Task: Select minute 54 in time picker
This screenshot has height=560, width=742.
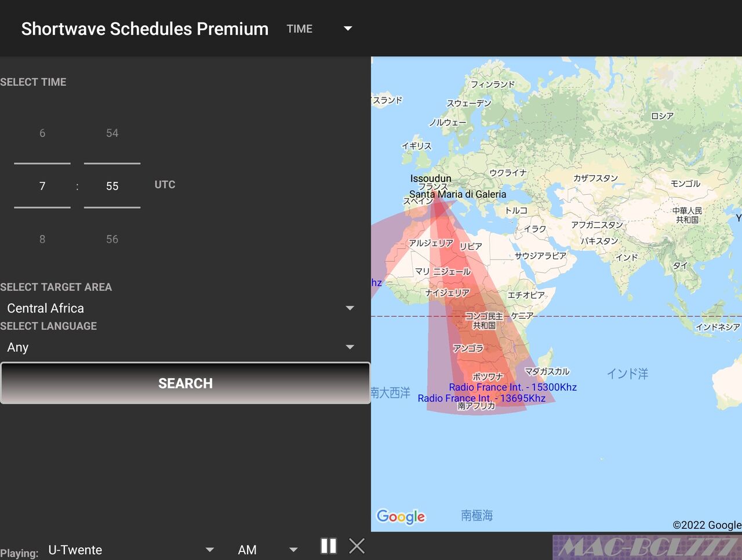Action: [112, 133]
